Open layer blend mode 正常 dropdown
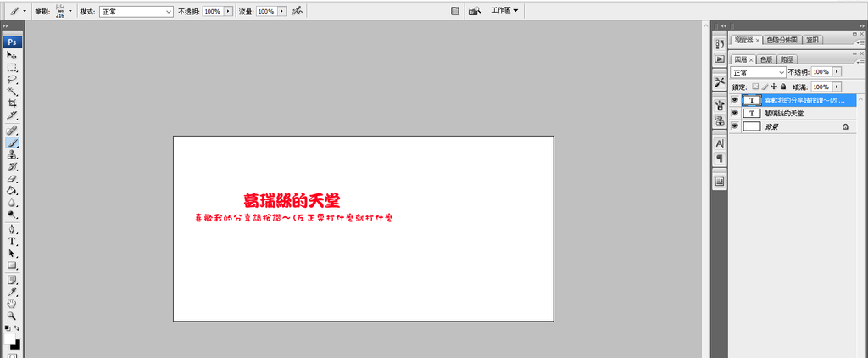Viewport: 868px width, 358px height. point(759,72)
